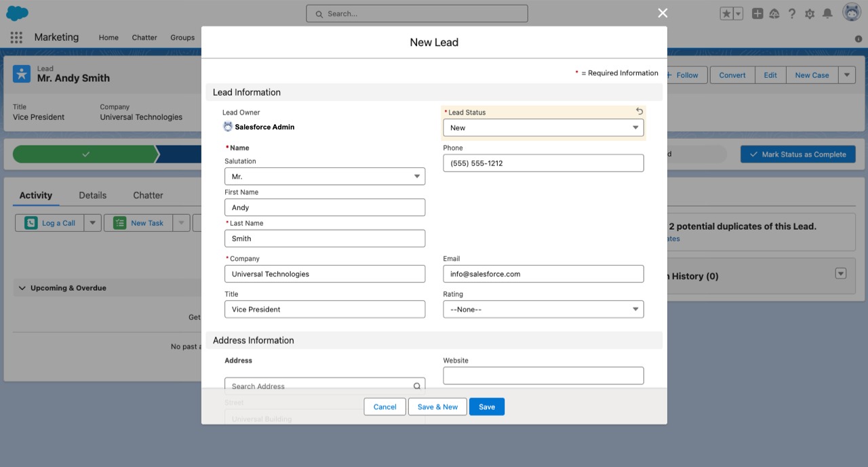Screen dimensions: 868x467
Task: Open the Lead Status dropdown
Action: (542, 127)
